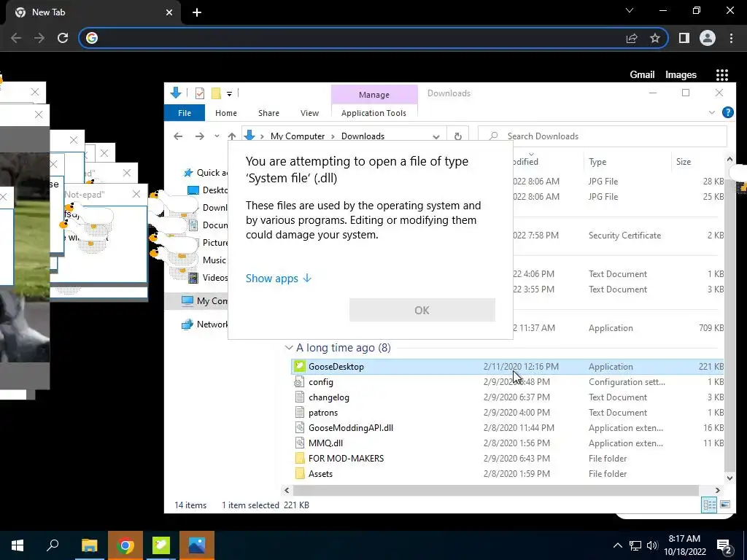Expand the Explorer ribbon chevron

(712, 112)
